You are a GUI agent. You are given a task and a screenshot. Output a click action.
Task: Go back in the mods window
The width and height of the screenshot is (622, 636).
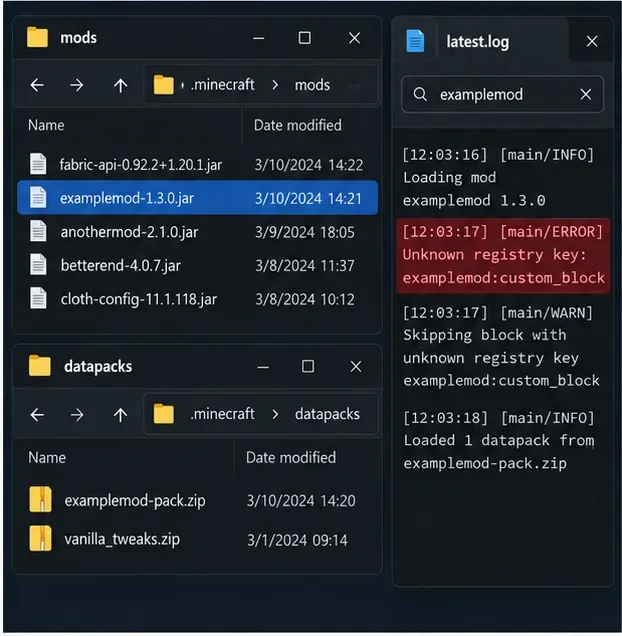point(37,85)
